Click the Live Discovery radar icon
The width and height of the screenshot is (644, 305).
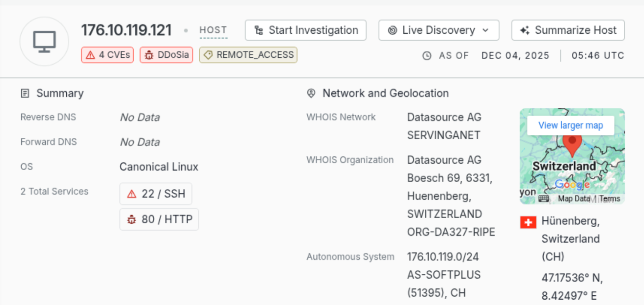click(x=393, y=30)
